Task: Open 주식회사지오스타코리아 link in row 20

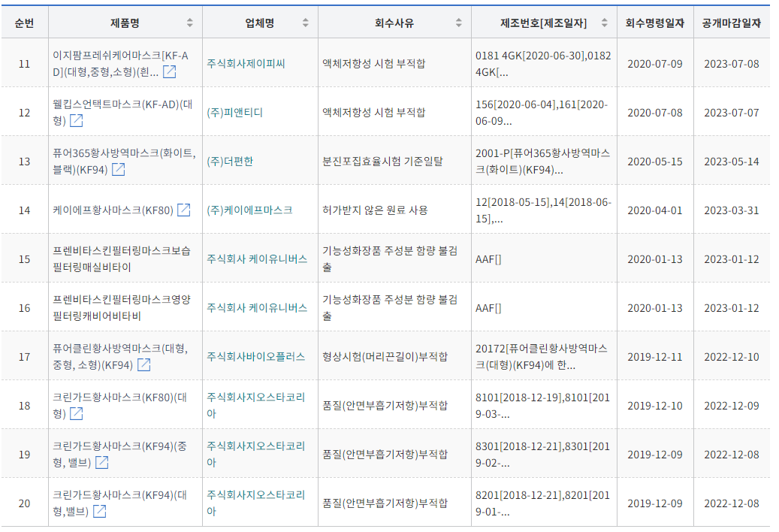Action: (x=256, y=503)
